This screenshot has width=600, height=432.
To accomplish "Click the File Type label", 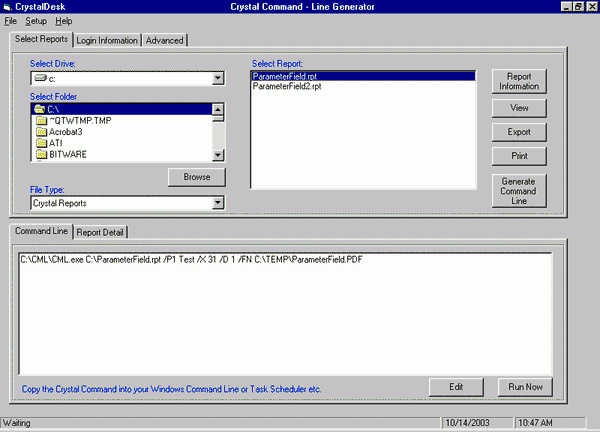I will coord(47,190).
